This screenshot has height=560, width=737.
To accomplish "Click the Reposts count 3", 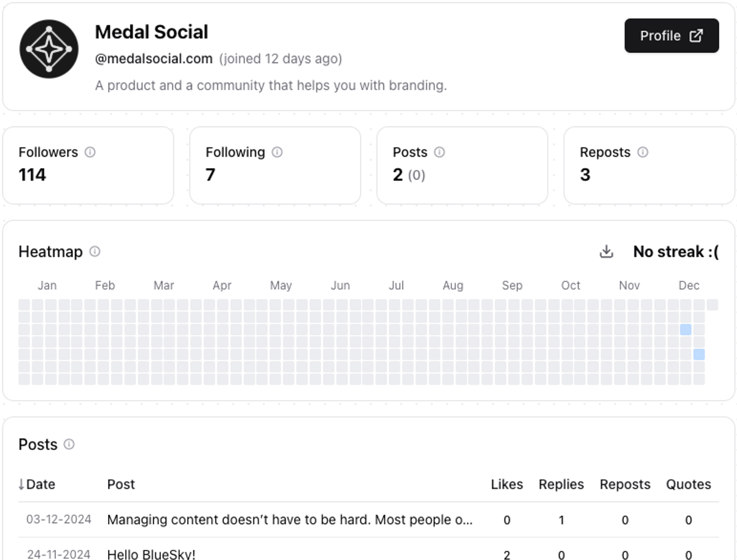I will coord(585,175).
